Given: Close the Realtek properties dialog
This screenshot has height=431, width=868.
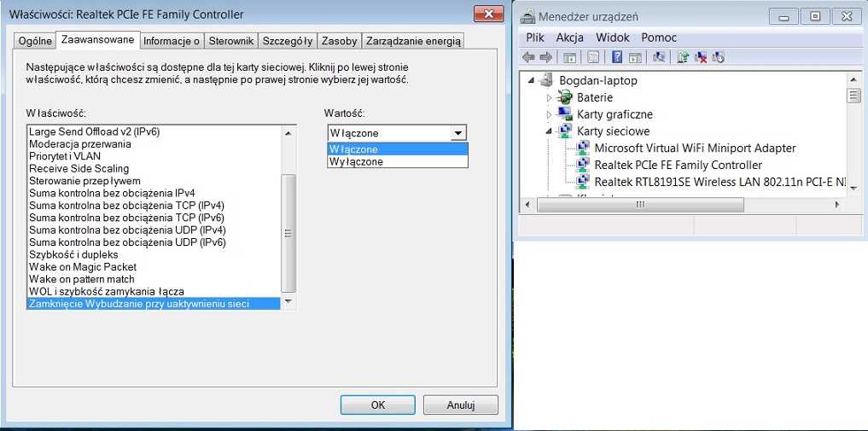Looking at the screenshot, I should 489,14.
